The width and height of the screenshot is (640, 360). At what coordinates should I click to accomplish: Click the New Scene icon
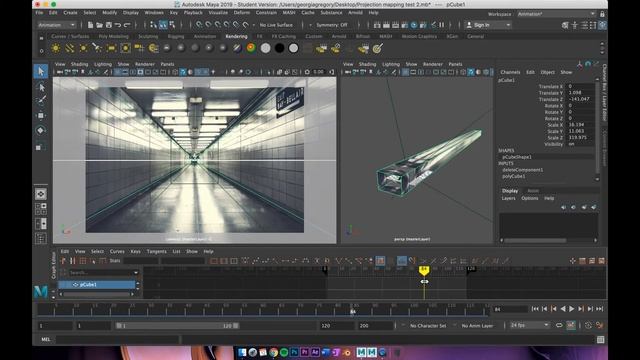tap(90, 25)
